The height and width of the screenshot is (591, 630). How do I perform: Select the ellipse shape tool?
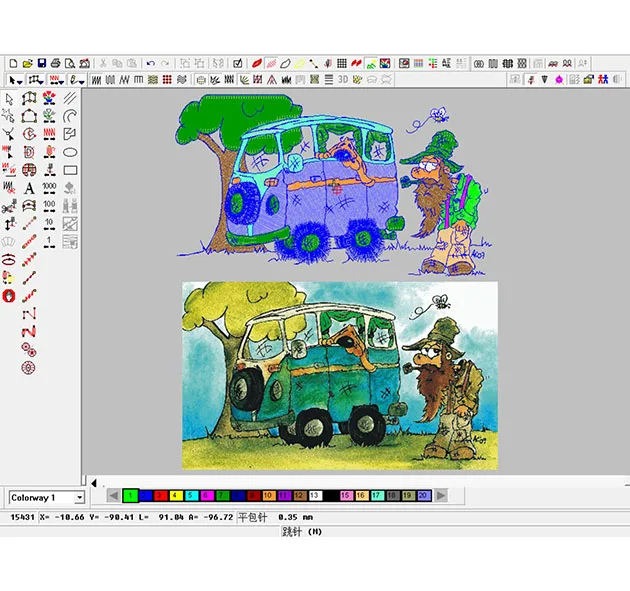(x=70, y=152)
